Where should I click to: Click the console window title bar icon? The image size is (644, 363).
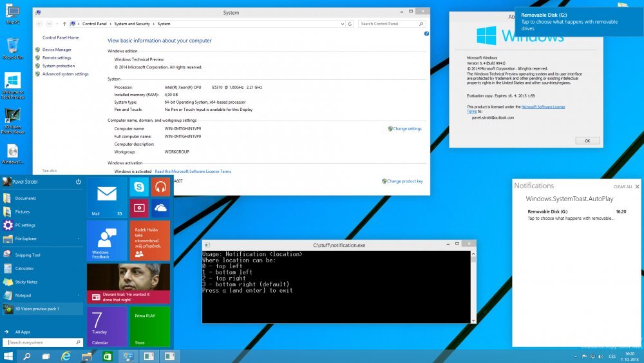207,244
